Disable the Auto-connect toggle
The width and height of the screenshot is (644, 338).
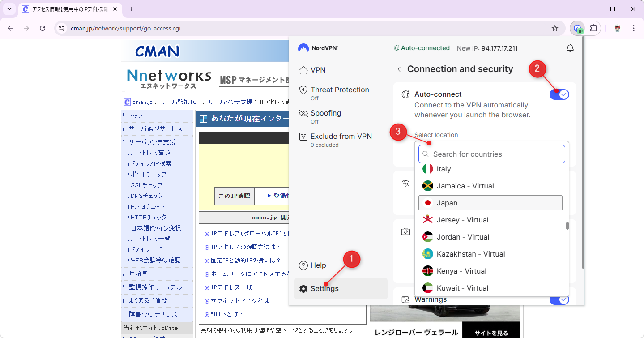coord(559,94)
